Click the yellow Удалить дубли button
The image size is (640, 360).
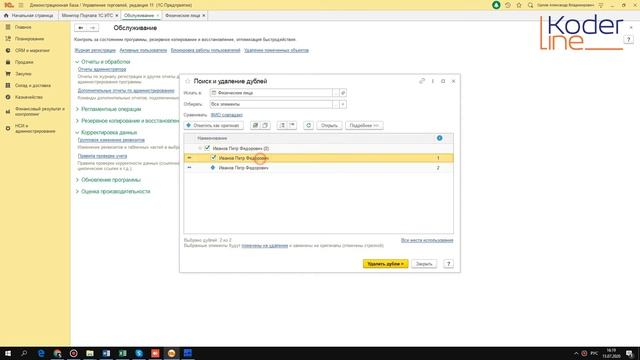click(x=385, y=264)
